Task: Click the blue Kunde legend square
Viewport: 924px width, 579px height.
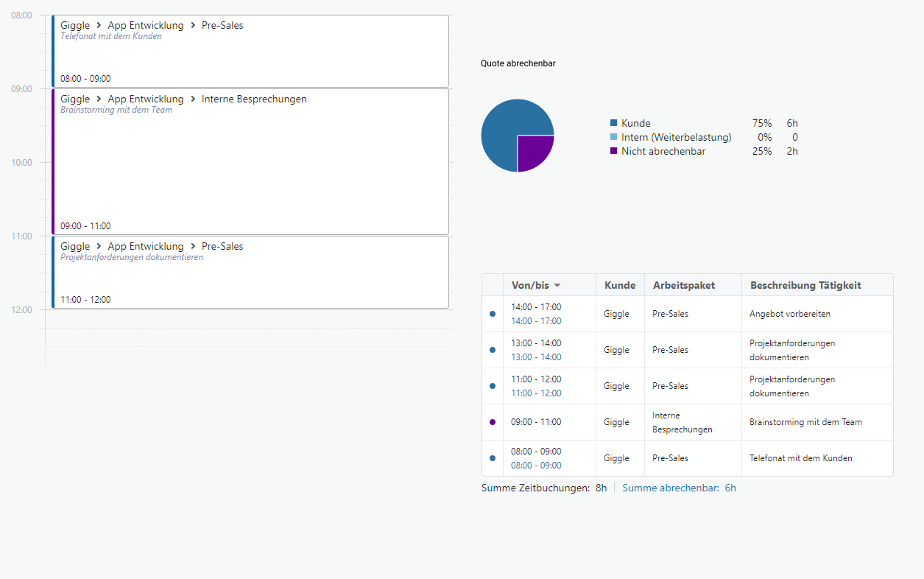Action: tap(613, 123)
